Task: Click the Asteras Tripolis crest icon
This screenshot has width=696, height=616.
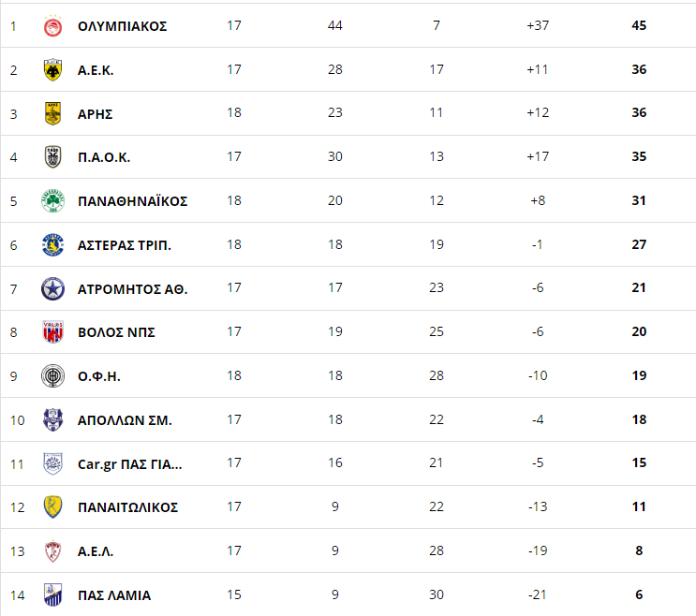Action: 52,245
